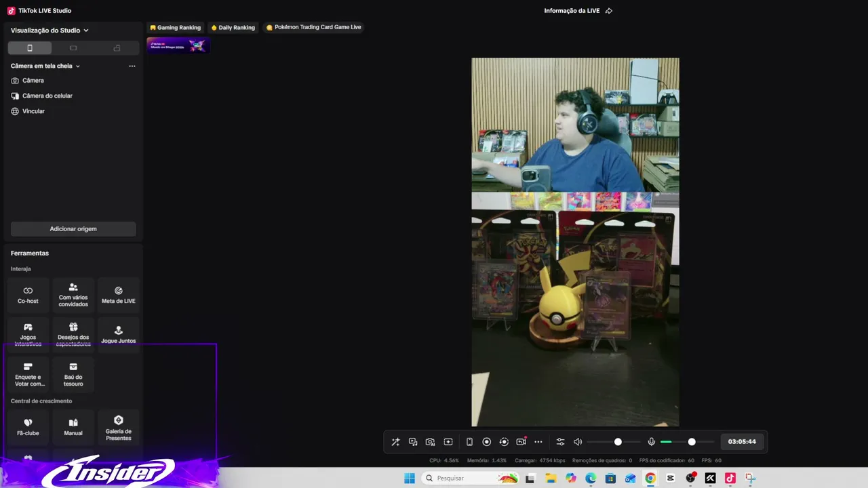Open CapCut from the taskbar

(671, 479)
